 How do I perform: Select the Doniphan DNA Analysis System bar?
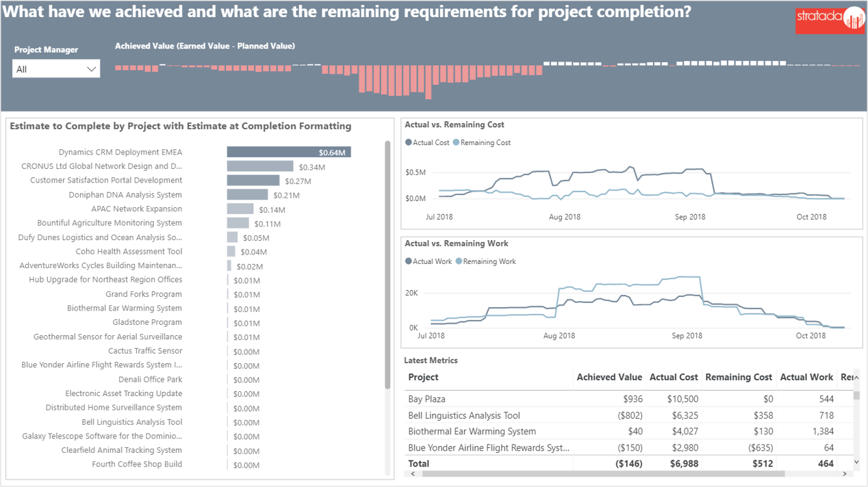tap(247, 195)
